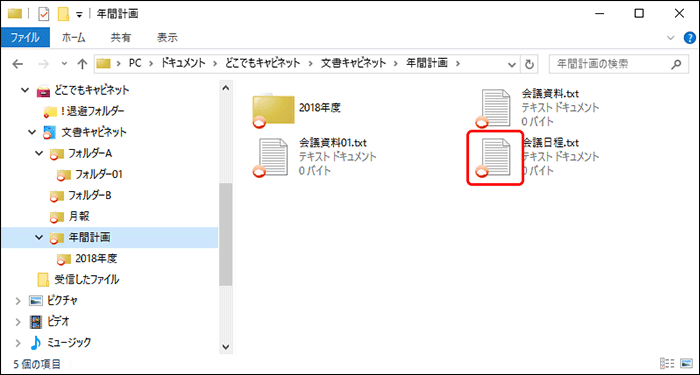
Task: Select the 会議日程.txt file icon
Action: click(494, 157)
